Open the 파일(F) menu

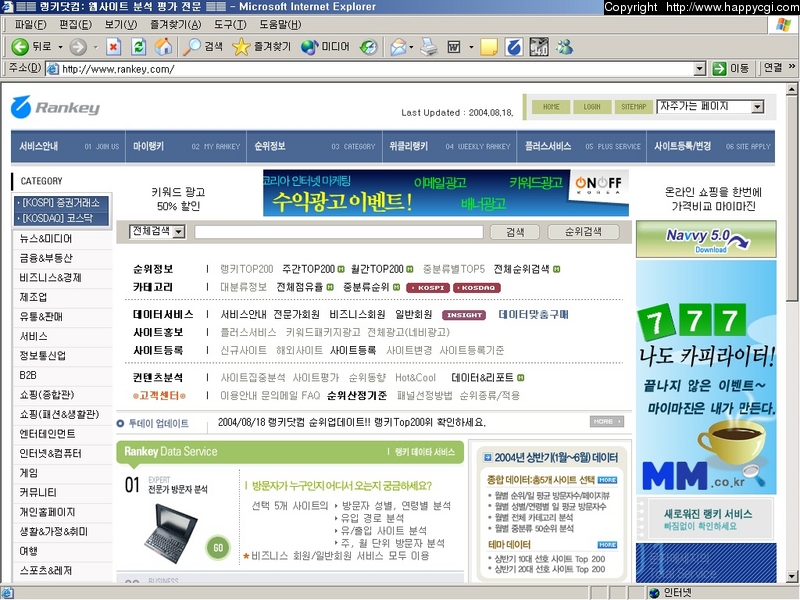(31, 24)
